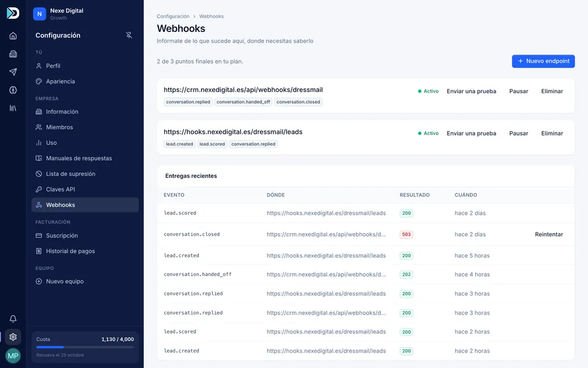
Task: Retry the failed conversation.closed delivery
Action: (x=549, y=234)
